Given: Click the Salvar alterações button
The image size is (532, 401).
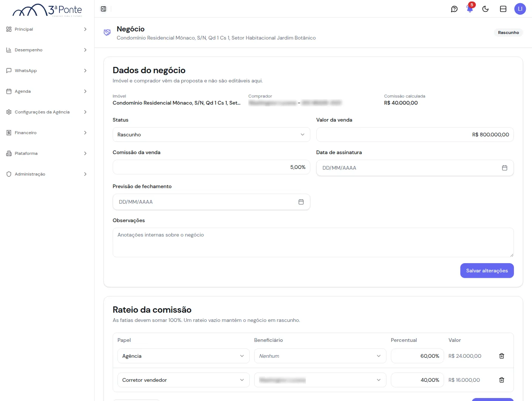Looking at the screenshot, I should [487, 271].
